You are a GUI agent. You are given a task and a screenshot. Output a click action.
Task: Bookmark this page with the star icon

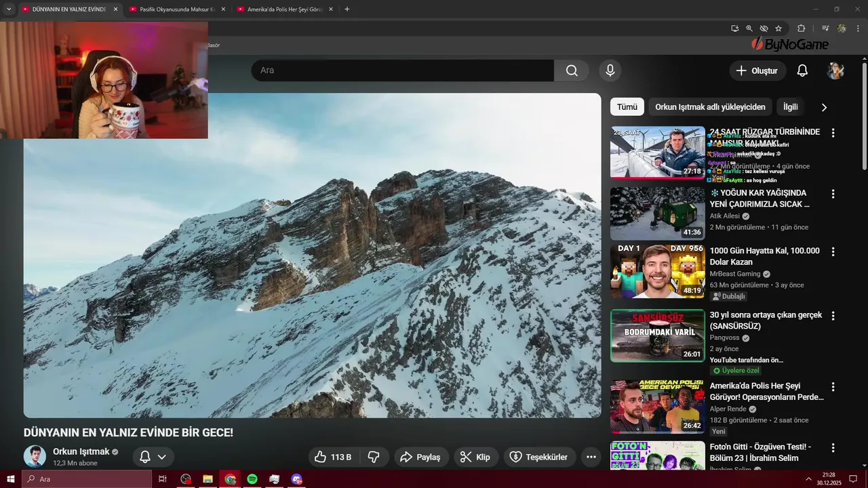pos(778,28)
